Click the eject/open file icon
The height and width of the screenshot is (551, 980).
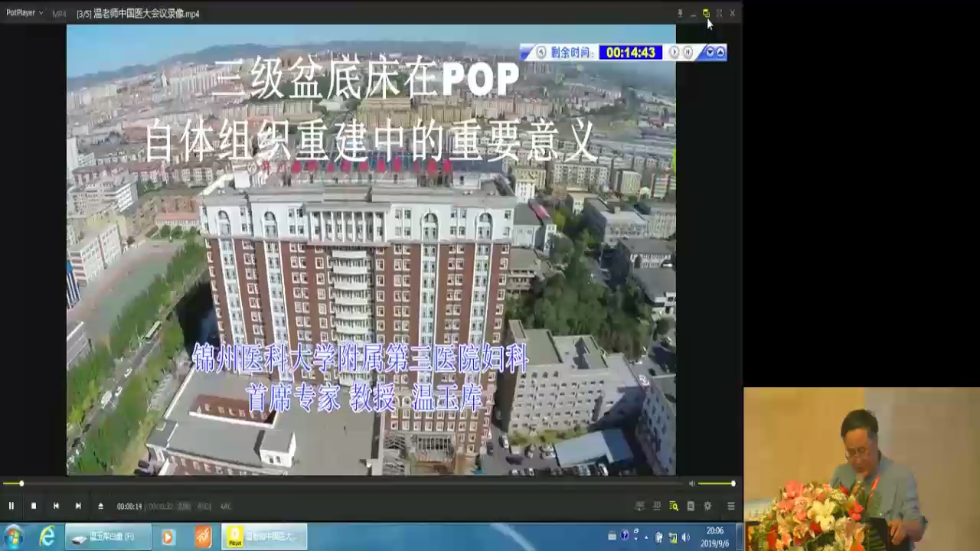click(100, 506)
